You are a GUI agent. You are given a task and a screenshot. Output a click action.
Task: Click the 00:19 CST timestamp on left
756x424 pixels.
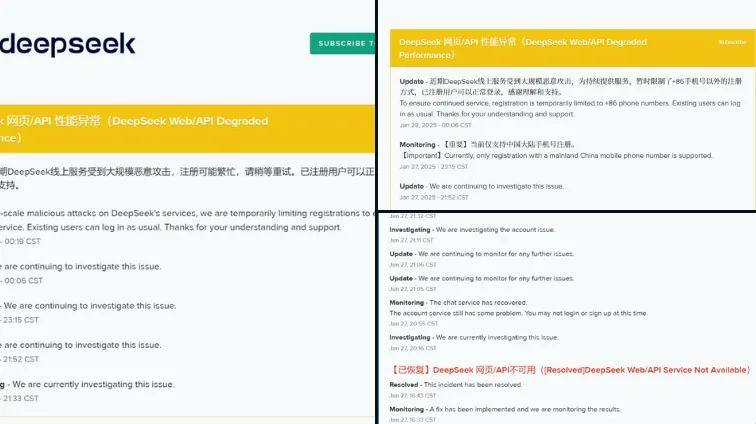tap(22, 240)
